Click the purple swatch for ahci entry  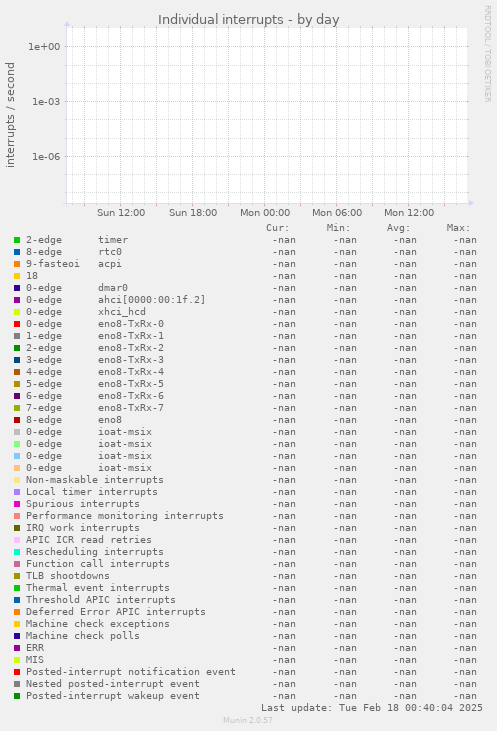[x=17, y=300]
